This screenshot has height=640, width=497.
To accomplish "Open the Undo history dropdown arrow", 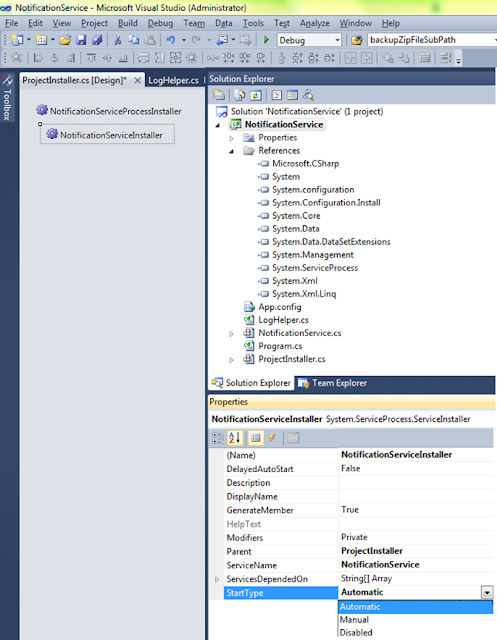I will click(184, 40).
